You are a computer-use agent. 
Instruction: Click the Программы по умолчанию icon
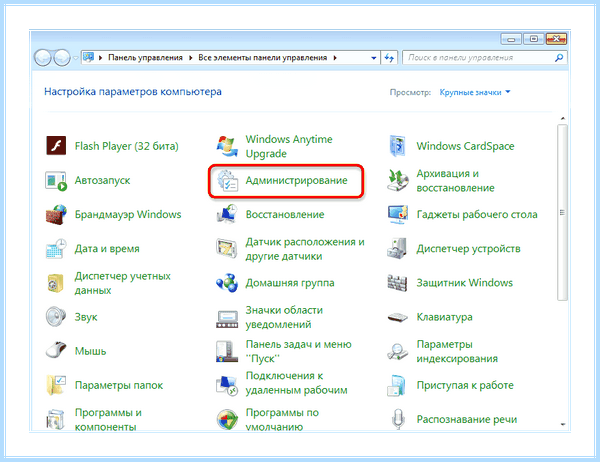coord(227,420)
